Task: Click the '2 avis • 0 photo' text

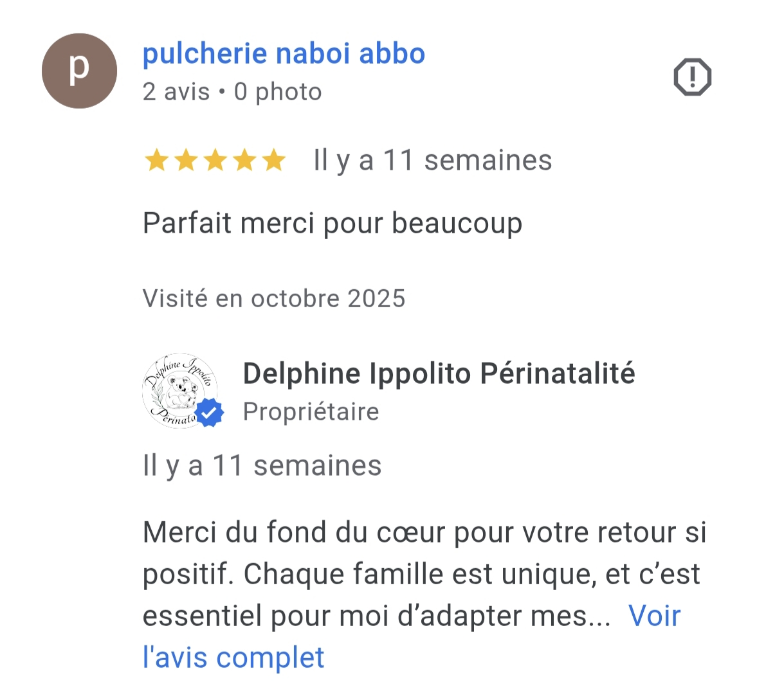Action: (x=232, y=92)
